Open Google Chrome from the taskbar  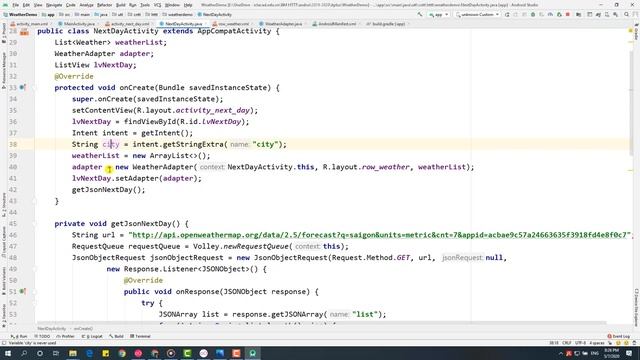click(122, 353)
